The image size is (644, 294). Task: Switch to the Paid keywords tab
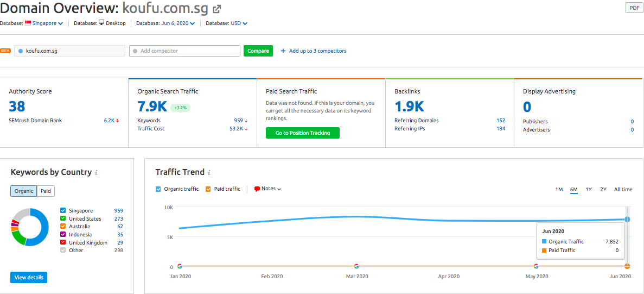[46, 191]
